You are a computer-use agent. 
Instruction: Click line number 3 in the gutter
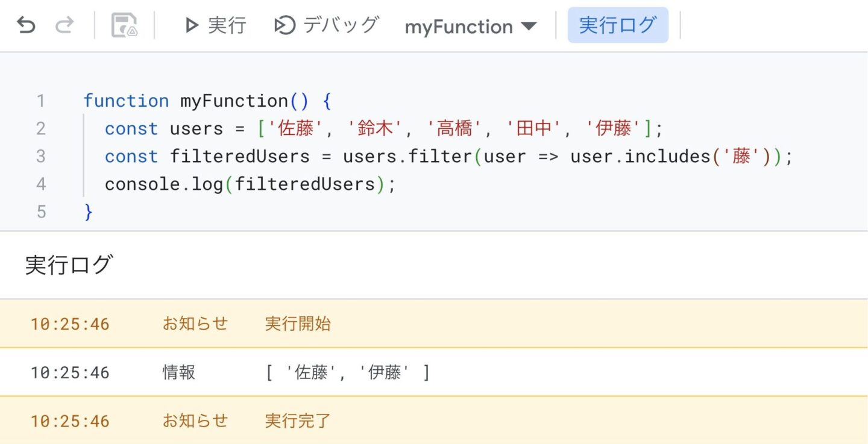(x=40, y=156)
